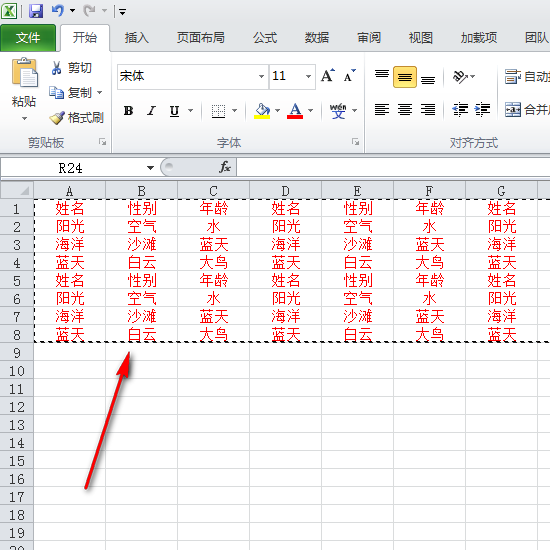Open the 视图 tab
Image resolution: width=550 pixels, height=550 pixels.
click(421, 38)
